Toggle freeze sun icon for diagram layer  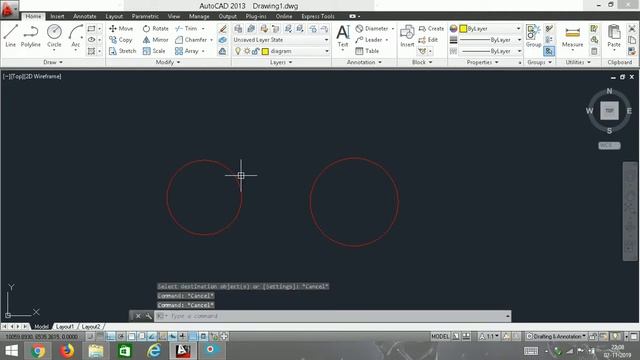pyautogui.click(x=247, y=51)
